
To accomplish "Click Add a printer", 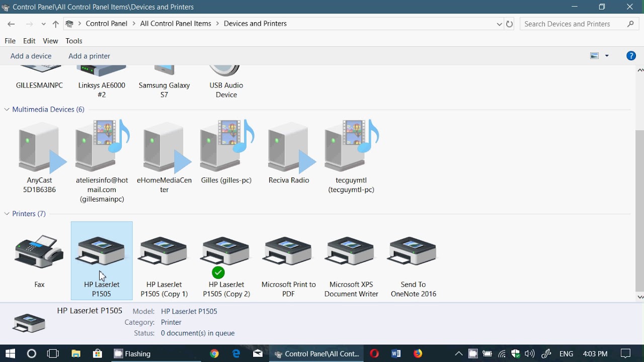I will pyautogui.click(x=89, y=56).
